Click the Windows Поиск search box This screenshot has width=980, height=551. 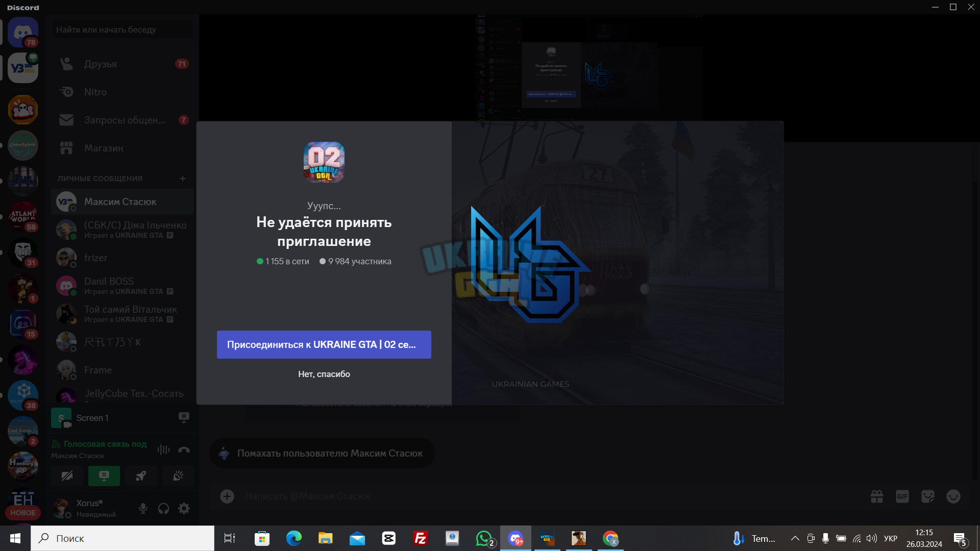[122, 538]
